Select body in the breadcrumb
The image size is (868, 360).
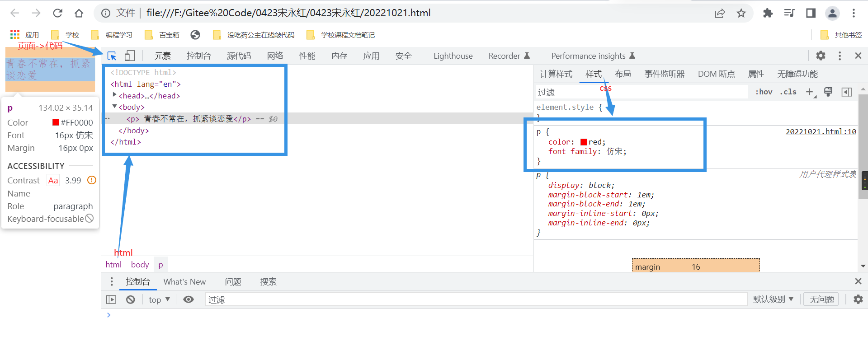[x=140, y=264]
